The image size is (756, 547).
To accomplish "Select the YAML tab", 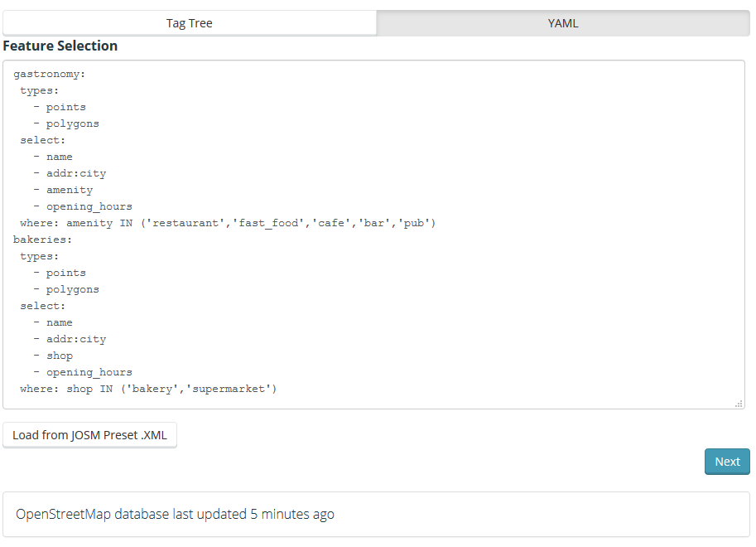I will pyautogui.click(x=563, y=23).
